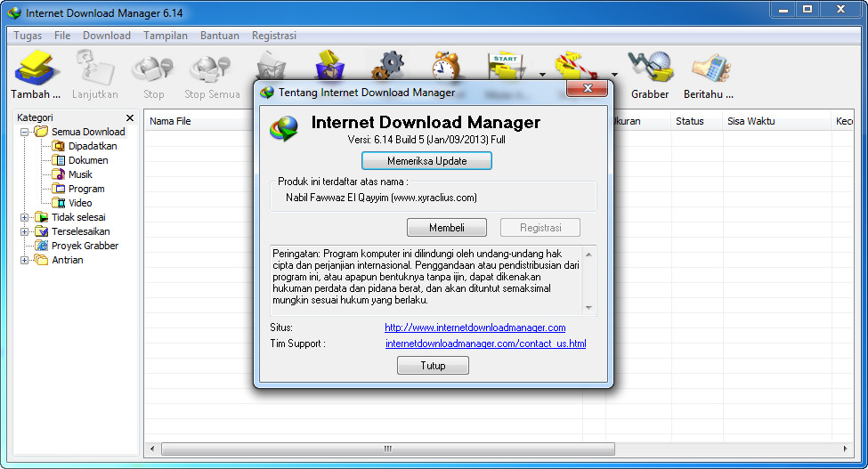The height and width of the screenshot is (469, 868).
Task: Click the Versi 6.14 Build 5 text
Action: pos(426,140)
